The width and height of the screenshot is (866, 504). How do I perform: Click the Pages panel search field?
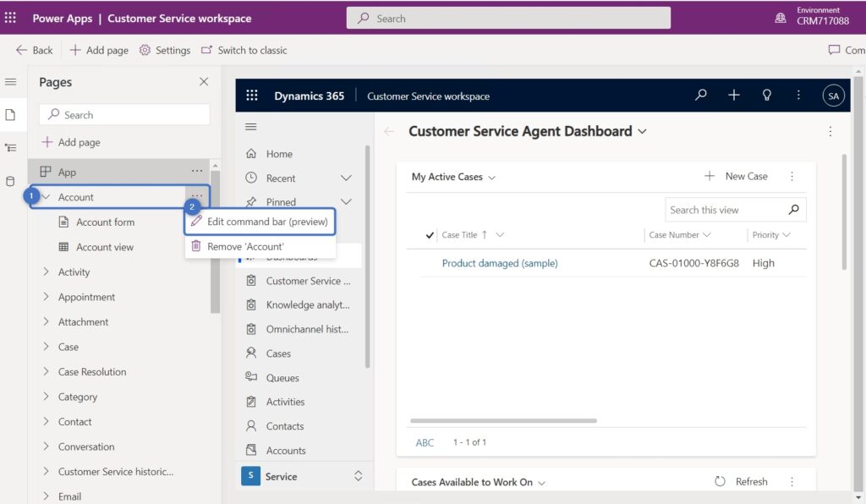point(125,115)
